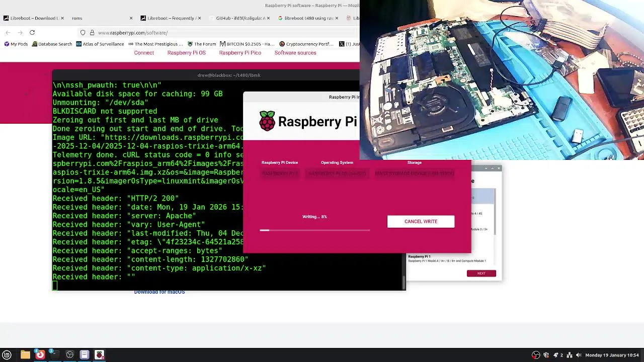Open the BITCOIN price bookmark
This screenshot has height=362, width=644.
tap(247, 44)
